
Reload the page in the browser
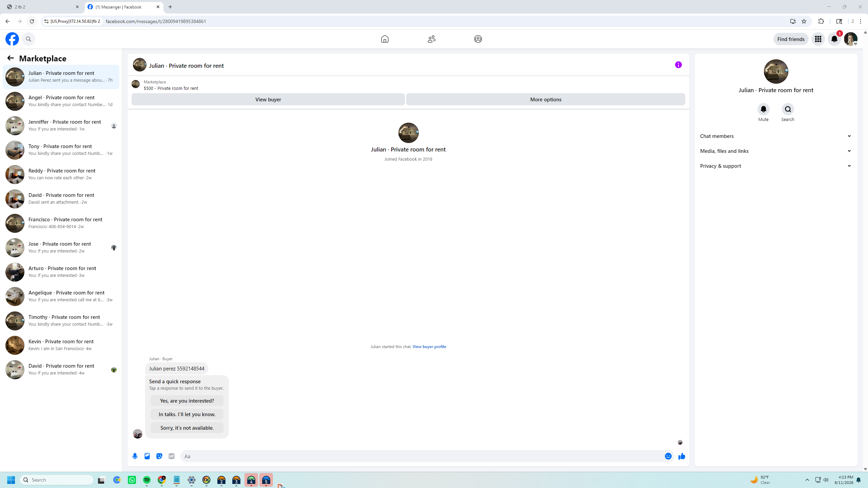[32, 21]
